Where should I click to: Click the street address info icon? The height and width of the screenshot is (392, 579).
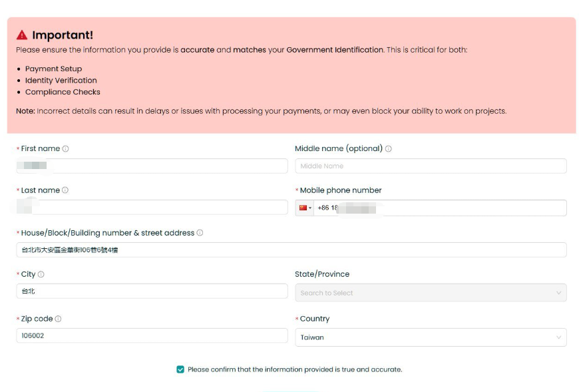[200, 233]
